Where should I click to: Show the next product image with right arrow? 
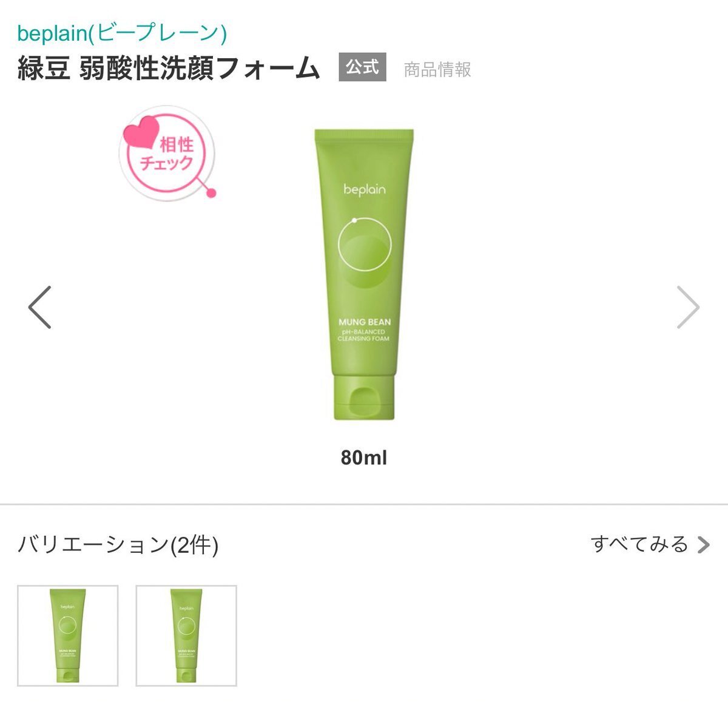pos(688,307)
